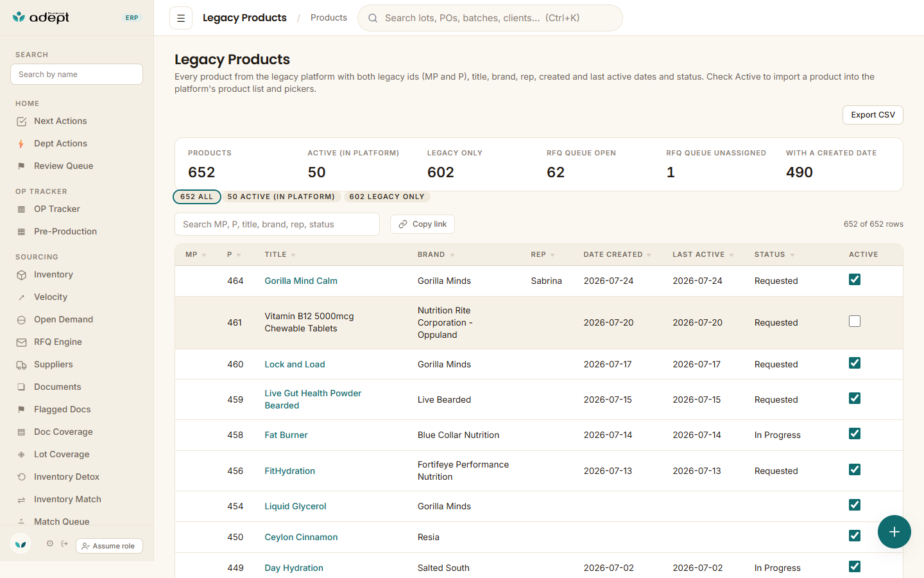The width and height of the screenshot is (924, 578).
Task: Open the P column sort dropdown
Action: [x=239, y=255]
